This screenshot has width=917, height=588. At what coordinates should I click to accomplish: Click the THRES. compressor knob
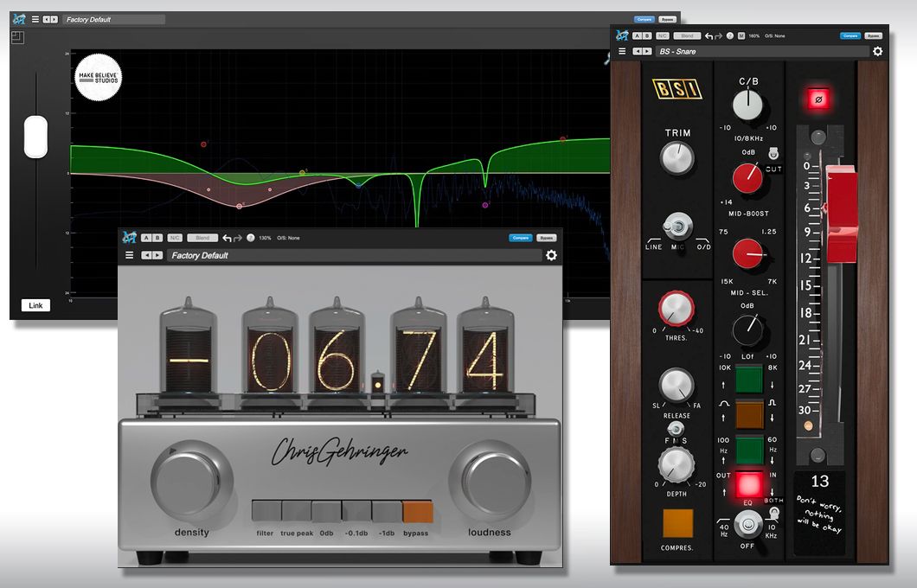(x=676, y=308)
